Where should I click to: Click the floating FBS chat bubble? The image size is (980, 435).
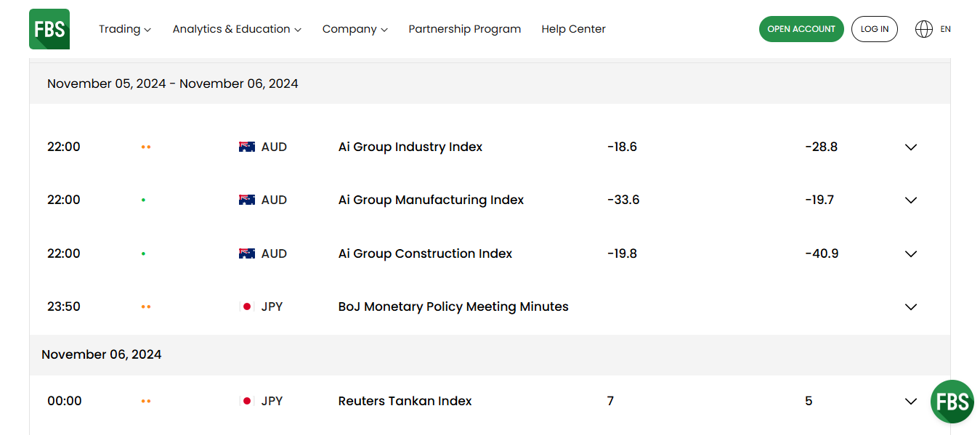tap(952, 401)
